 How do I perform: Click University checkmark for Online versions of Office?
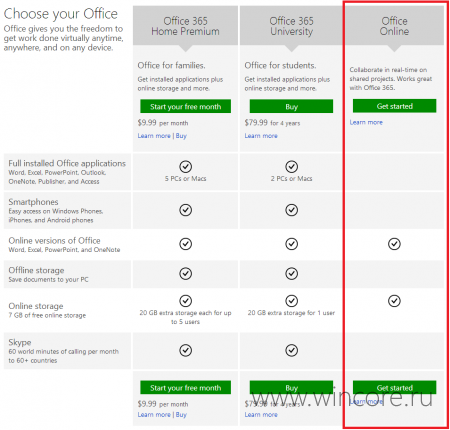(x=291, y=244)
